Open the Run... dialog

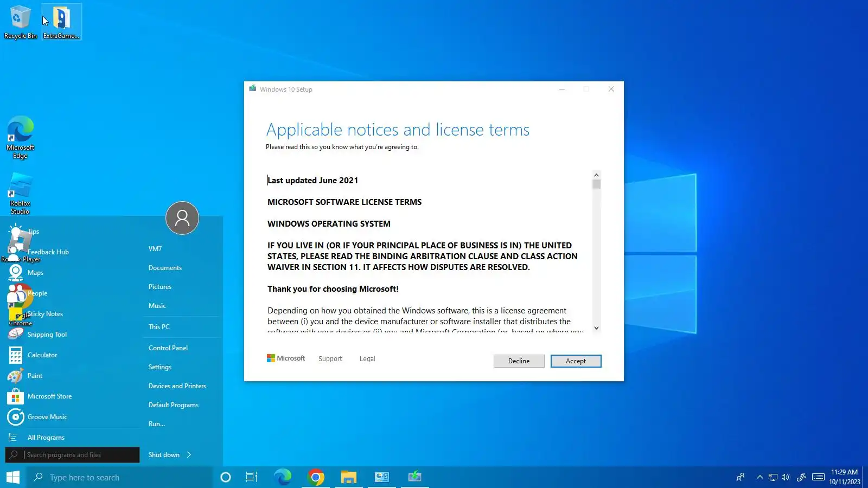click(x=157, y=424)
